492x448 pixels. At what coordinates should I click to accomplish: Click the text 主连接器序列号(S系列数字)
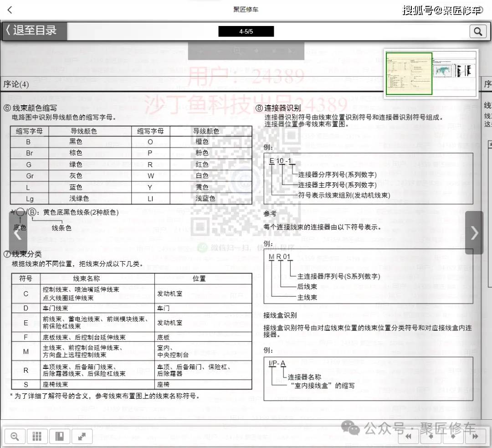coord(338,276)
